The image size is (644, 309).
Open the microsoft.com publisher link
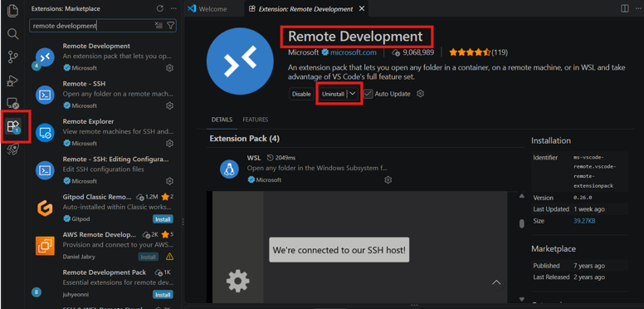point(354,52)
